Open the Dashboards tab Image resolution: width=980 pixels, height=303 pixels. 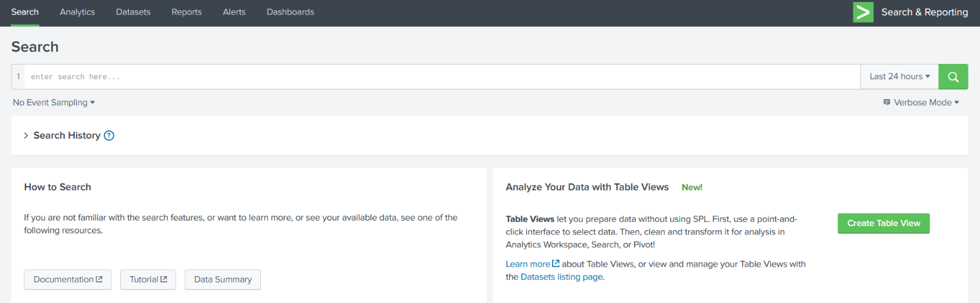pyautogui.click(x=290, y=12)
